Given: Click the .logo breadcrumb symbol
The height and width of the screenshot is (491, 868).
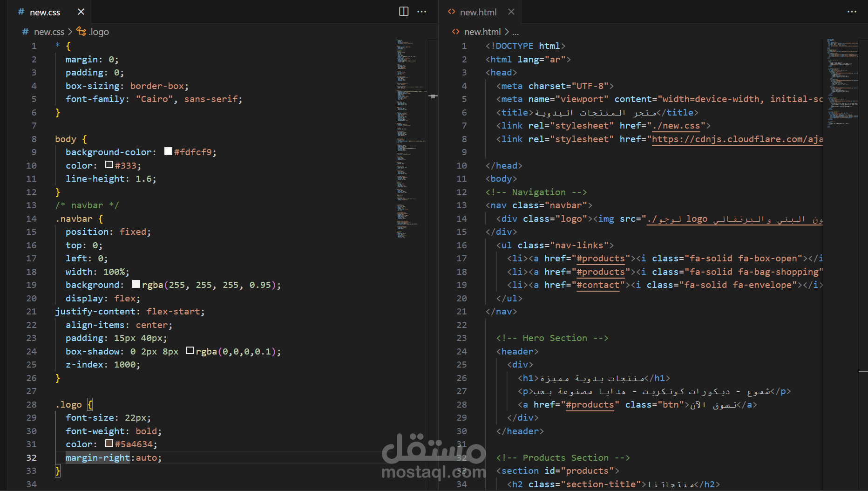Looking at the screenshot, I should [93, 32].
